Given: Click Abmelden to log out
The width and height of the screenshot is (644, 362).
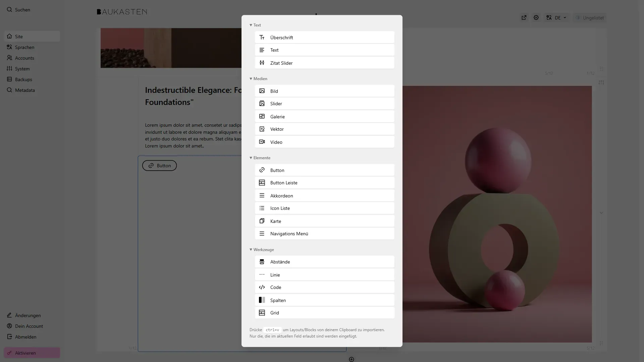Looking at the screenshot, I should coord(25,337).
